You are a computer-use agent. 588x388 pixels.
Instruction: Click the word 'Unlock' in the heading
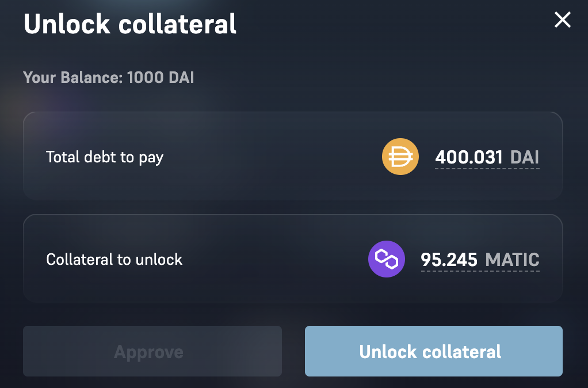tap(67, 24)
